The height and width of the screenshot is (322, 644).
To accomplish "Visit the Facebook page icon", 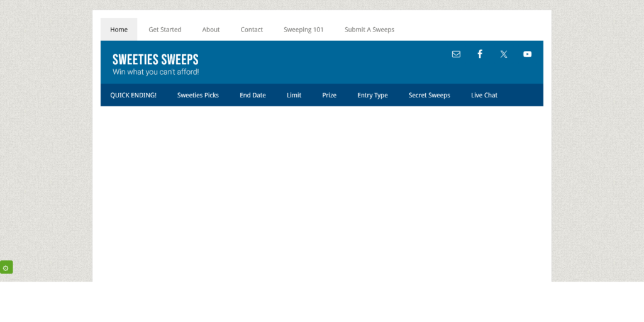I will point(480,54).
